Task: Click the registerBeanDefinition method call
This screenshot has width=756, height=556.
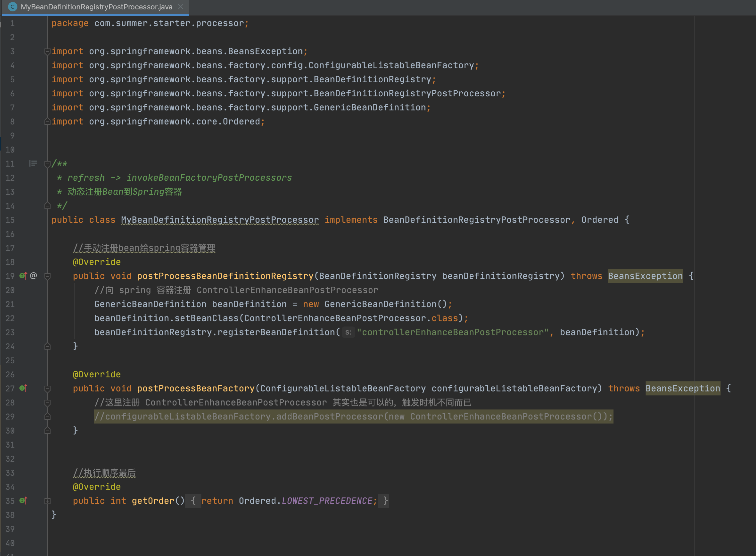Action: [x=276, y=333]
